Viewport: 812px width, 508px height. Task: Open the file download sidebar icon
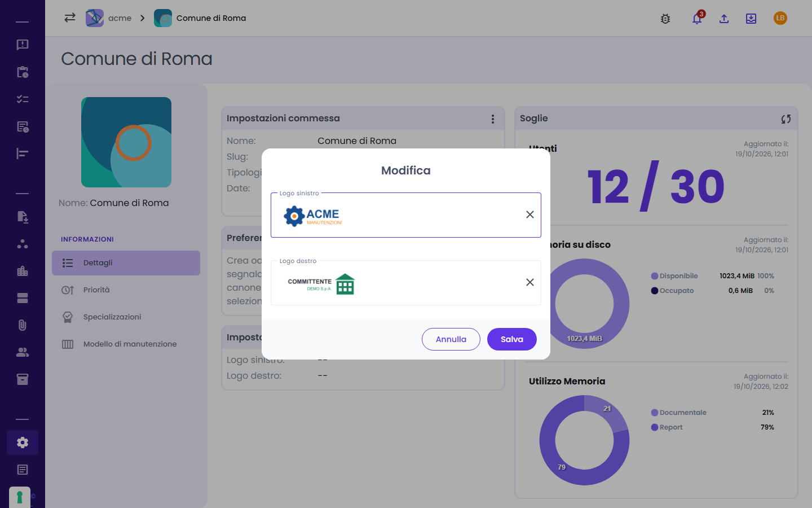(23, 217)
